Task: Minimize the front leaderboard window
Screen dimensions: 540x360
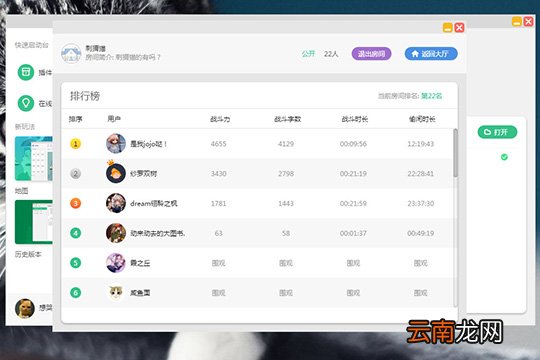Action: [447, 28]
